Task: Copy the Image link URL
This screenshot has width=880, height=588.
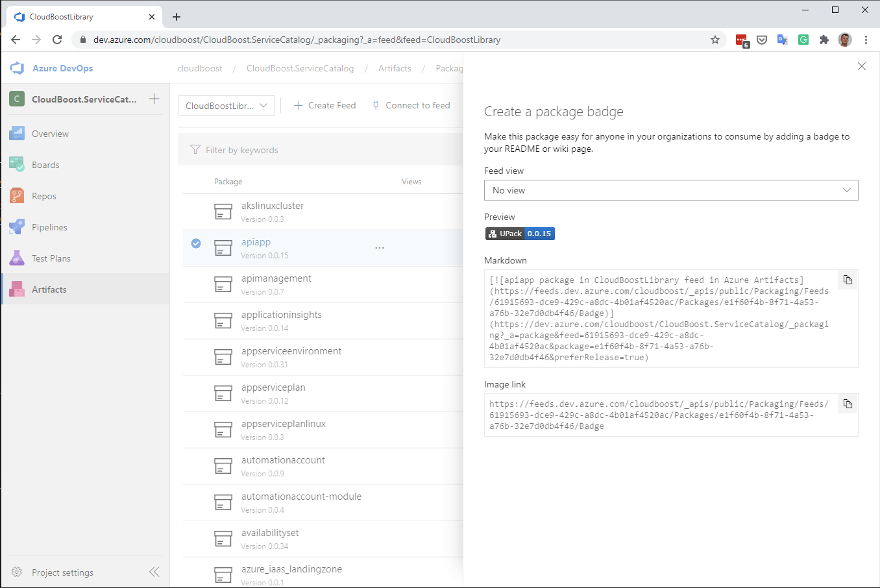Action: tap(848, 404)
